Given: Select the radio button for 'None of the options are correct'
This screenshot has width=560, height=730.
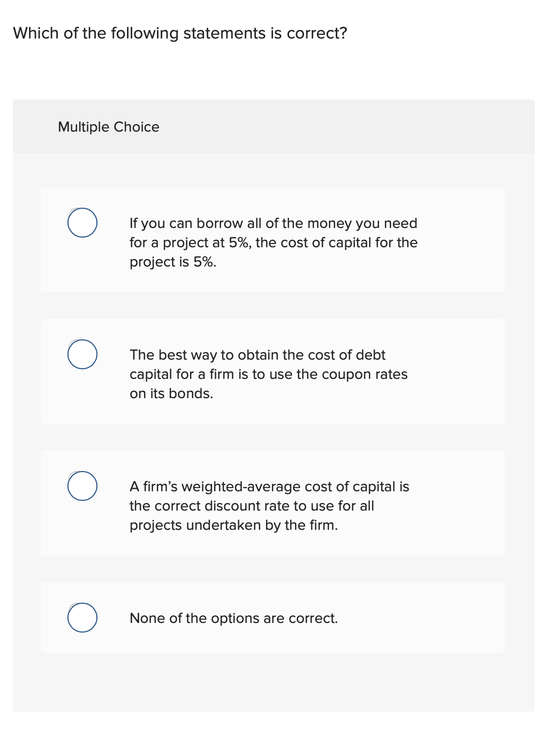Looking at the screenshot, I should coord(82,618).
